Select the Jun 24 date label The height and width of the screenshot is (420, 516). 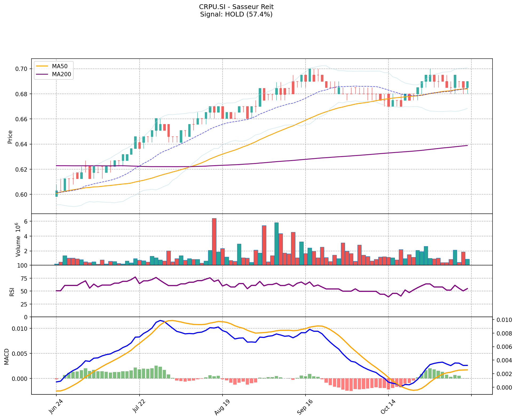[x=56, y=407]
